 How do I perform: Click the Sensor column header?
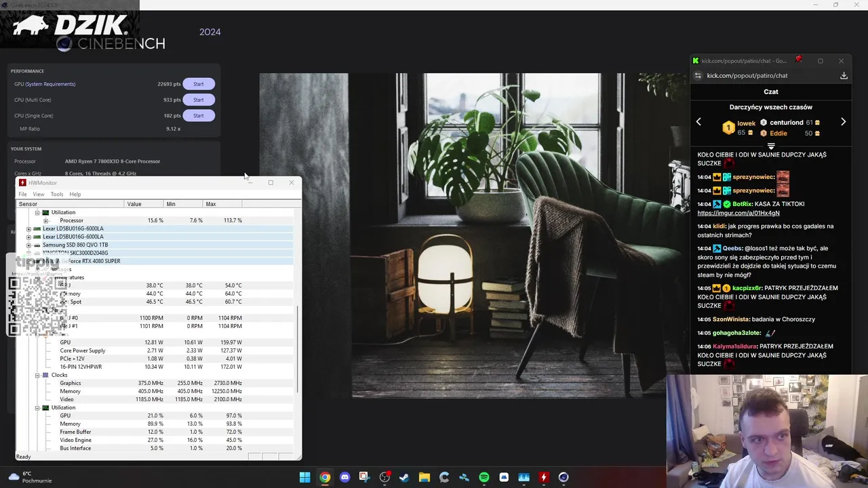click(71, 204)
